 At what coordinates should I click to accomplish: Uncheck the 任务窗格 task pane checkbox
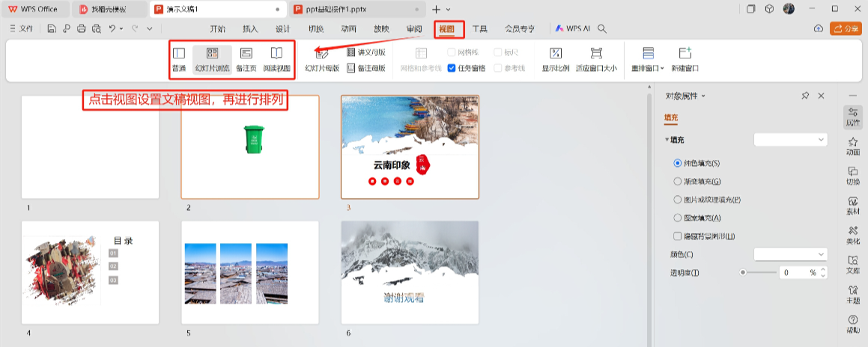(x=452, y=68)
